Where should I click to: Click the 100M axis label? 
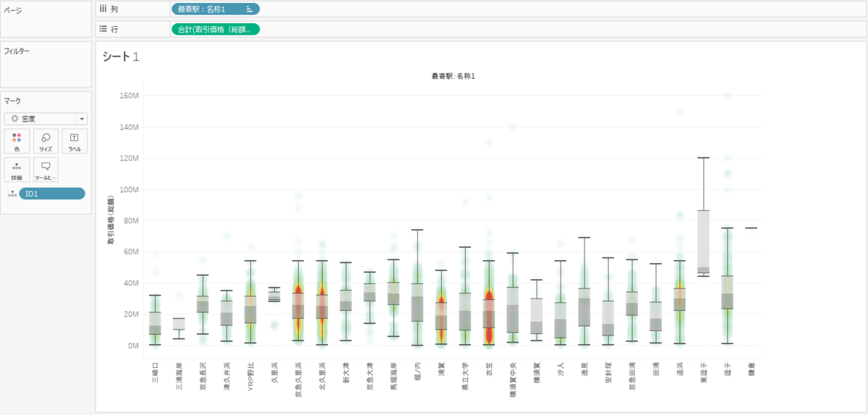(x=129, y=189)
